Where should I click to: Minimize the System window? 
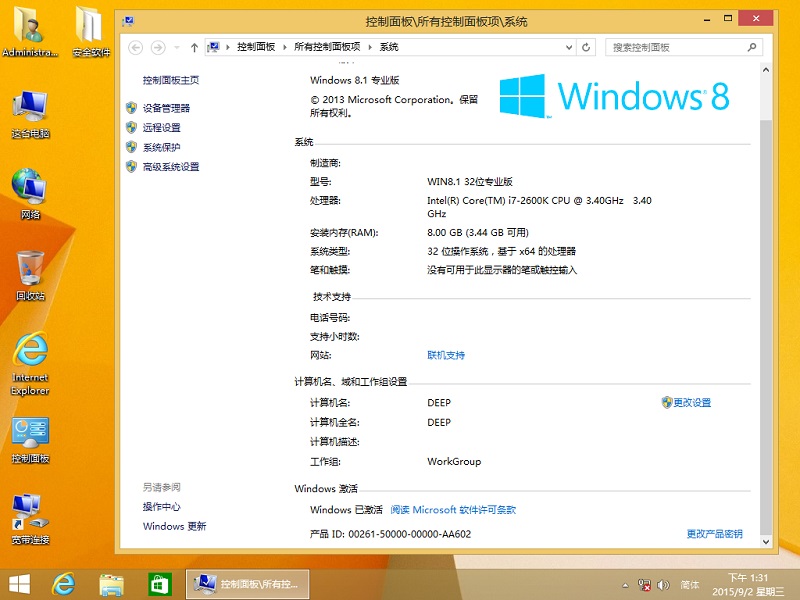pyautogui.click(x=707, y=19)
